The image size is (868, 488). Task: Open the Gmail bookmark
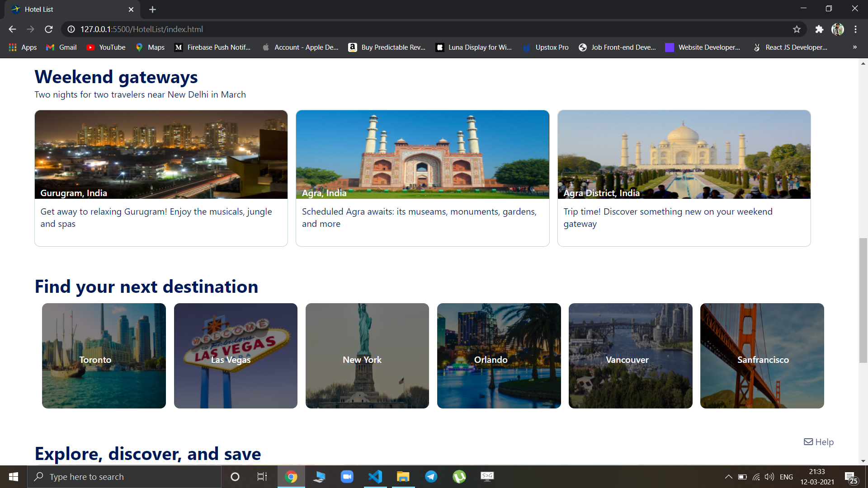[x=60, y=47]
